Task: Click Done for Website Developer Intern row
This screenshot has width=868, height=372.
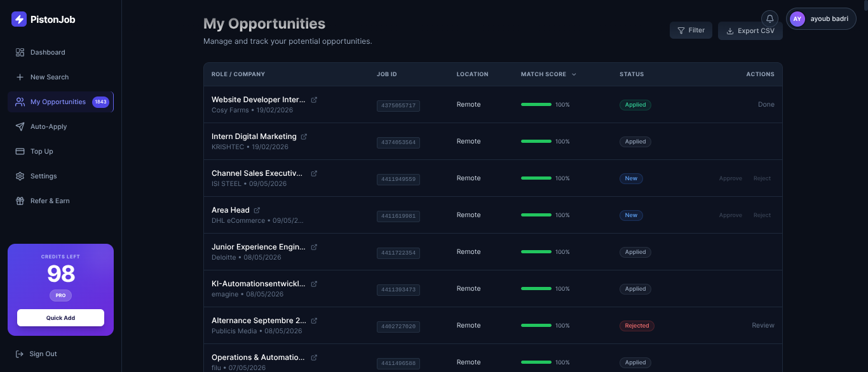Action: click(766, 104)
